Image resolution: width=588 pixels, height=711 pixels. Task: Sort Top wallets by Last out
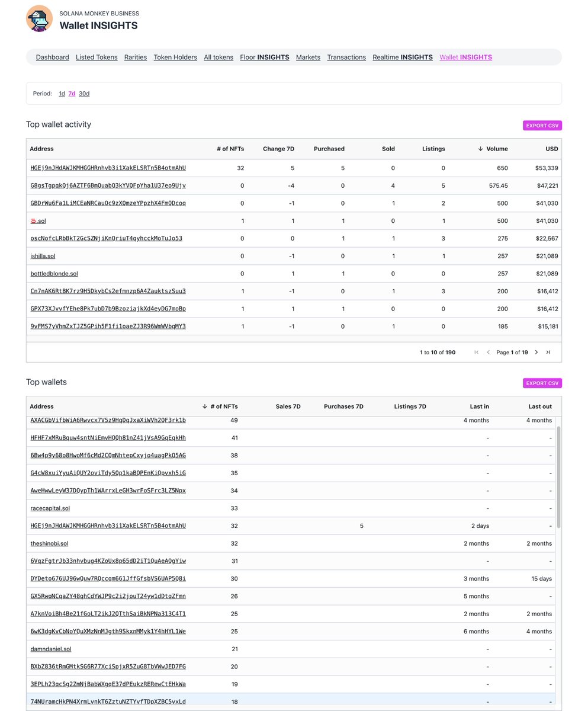pos(540,406)
